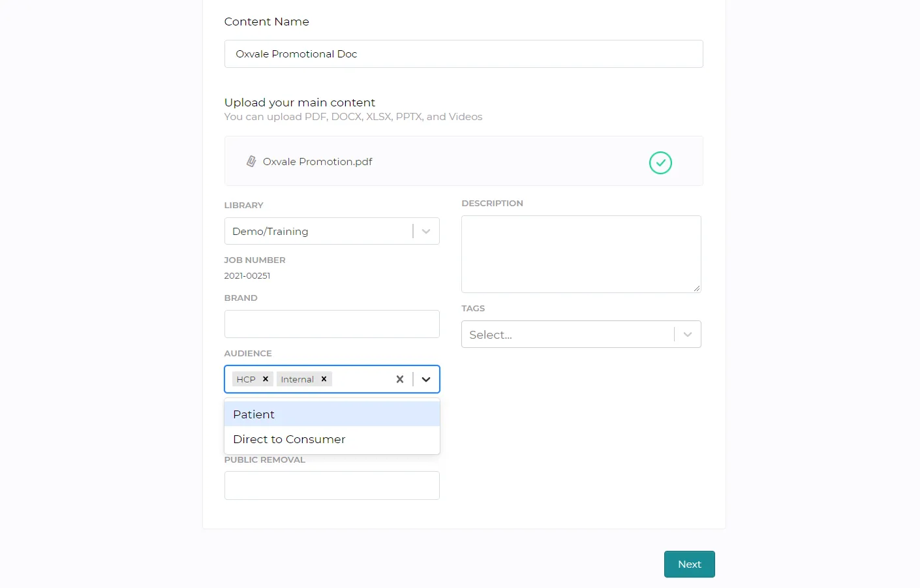Viewport: 920px width, 588px height.
Task: Focus the Brand input field
Action: [x=332, y=324]
